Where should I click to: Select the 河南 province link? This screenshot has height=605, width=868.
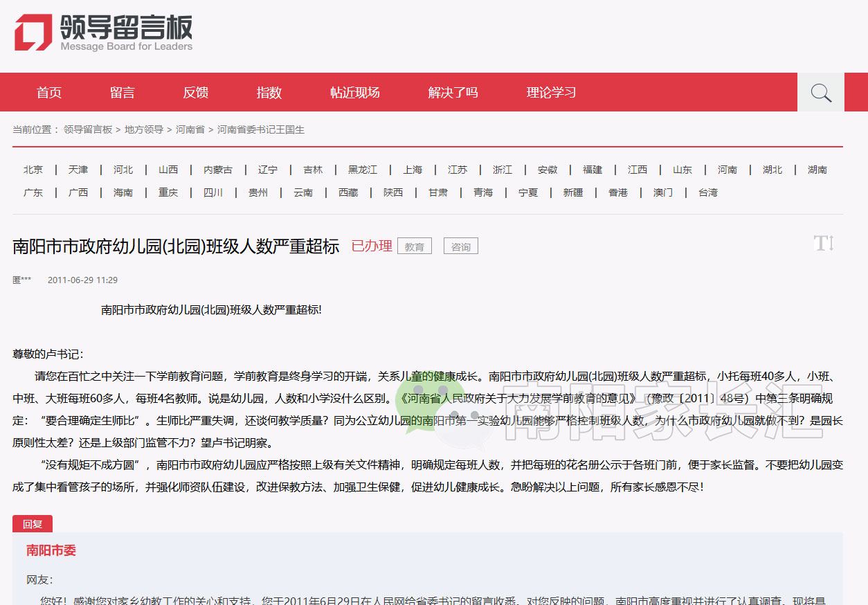coord(727,169)
